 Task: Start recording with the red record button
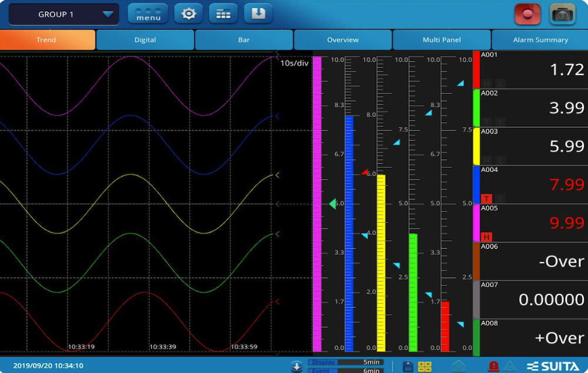(x=527, y=14)
